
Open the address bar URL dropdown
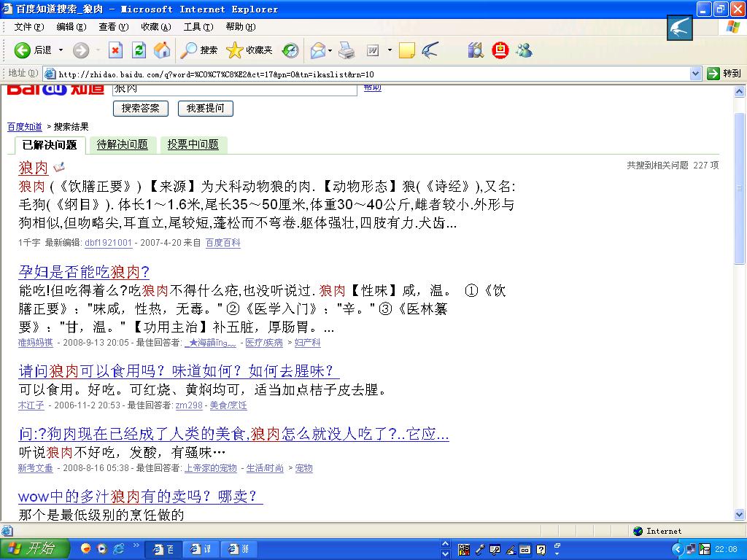(695, 74)
